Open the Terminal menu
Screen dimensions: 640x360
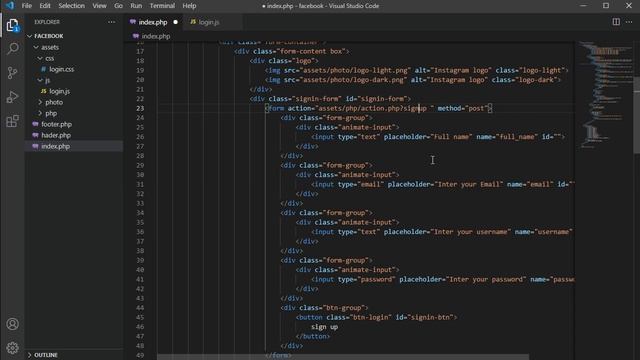click(162, 6)
